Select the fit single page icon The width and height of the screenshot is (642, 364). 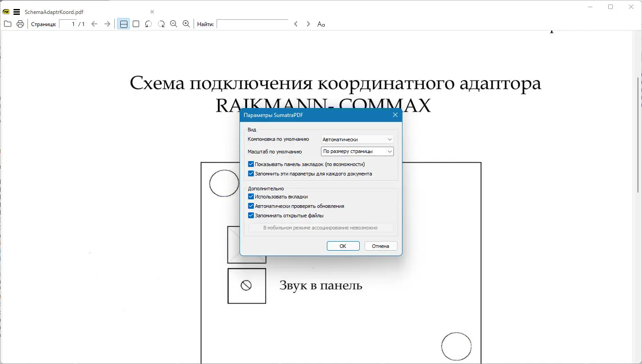(x=136, y=24)
